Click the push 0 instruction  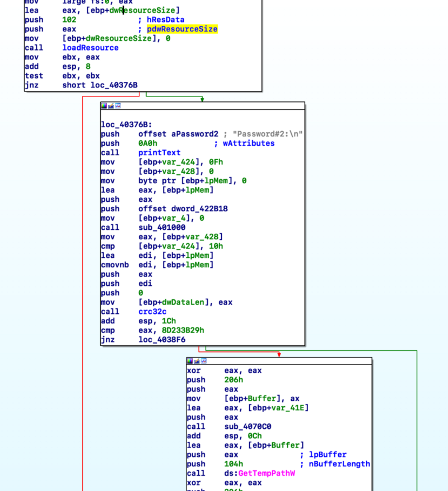click(x=122, y=293)
